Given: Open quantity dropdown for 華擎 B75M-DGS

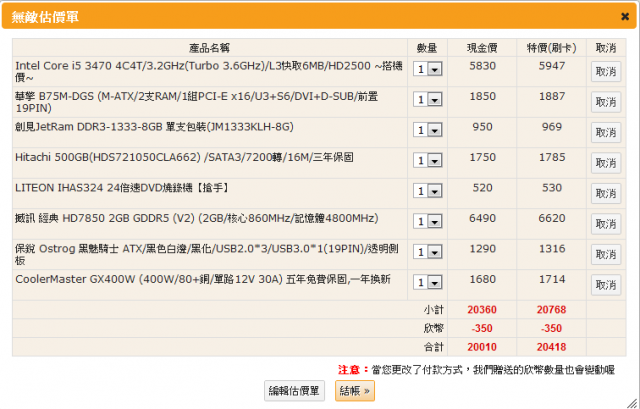Looking at the screenshot, I should tap(427, 99).
